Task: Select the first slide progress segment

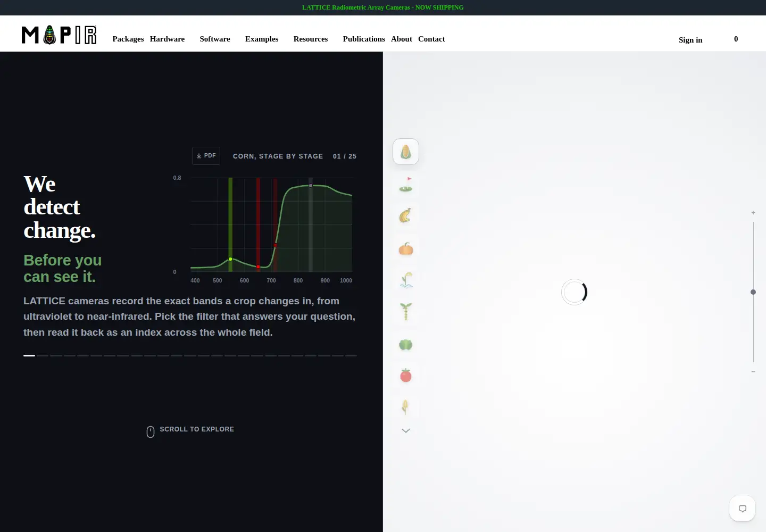Action: [29, 355]
